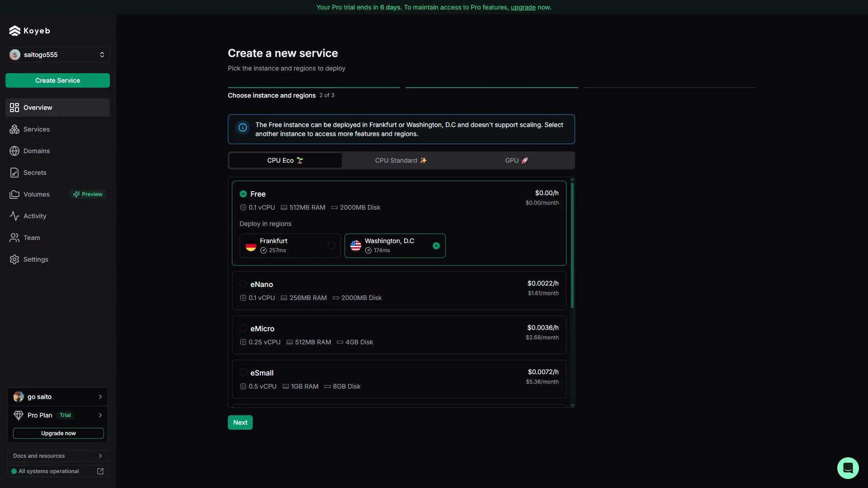The image size is (868, 488).
Task: Open the Overview grid icon
Action: [14, 108]
